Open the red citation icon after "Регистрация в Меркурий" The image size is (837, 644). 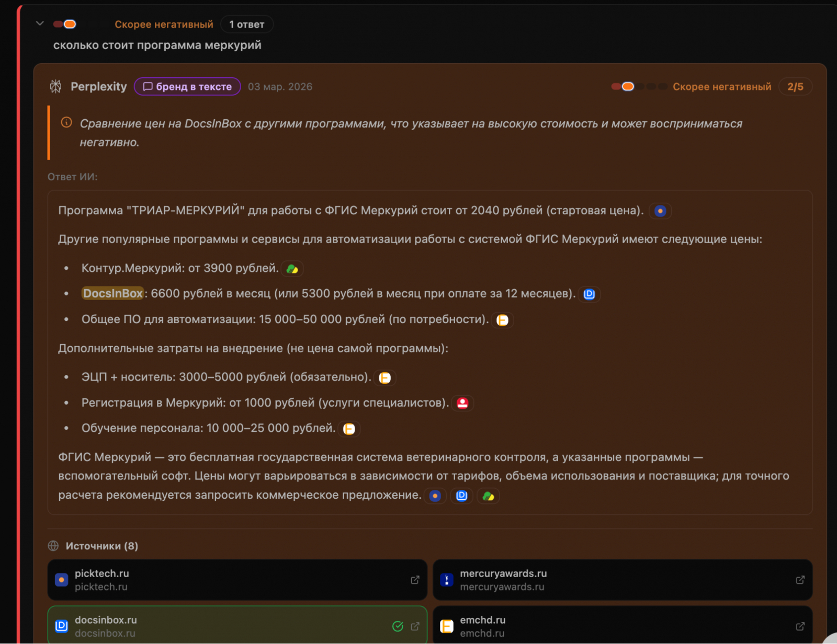click(x=462, y=404)
